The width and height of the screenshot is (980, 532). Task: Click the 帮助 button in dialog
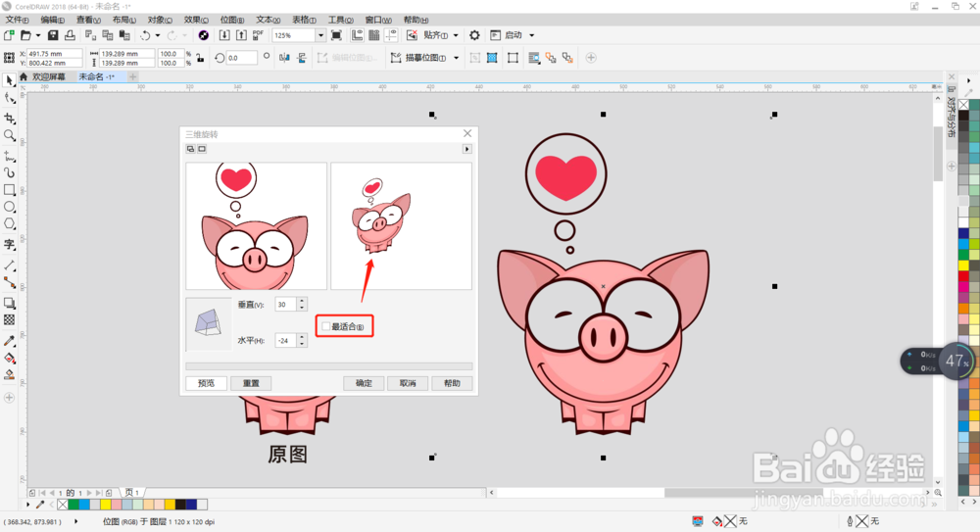[452, 383]
